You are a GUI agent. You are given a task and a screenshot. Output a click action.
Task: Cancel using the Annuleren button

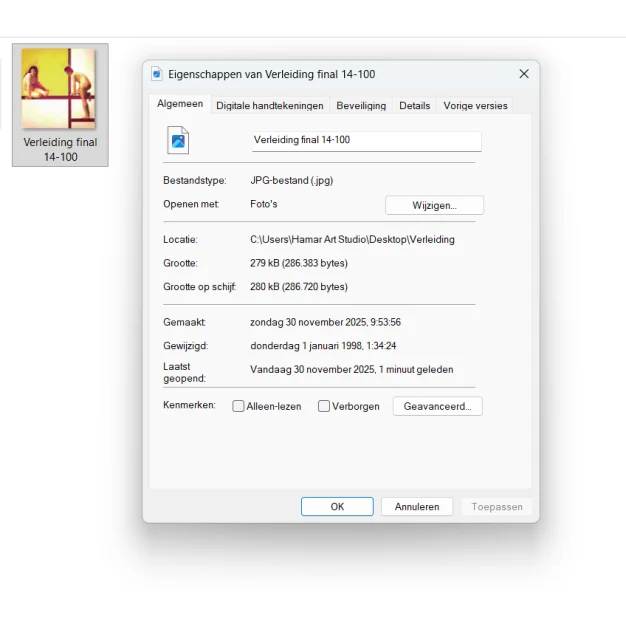pyautogui.click(x=417, y=507)
